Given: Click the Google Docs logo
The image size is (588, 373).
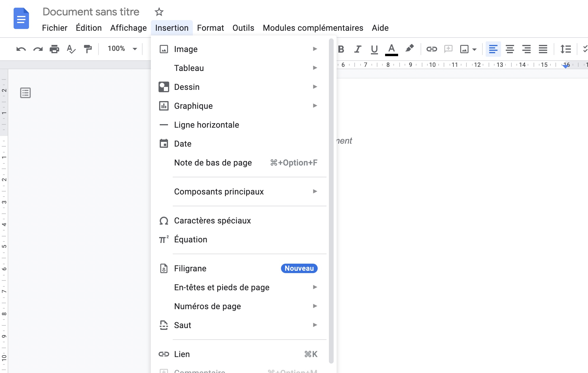Looking at the screenshot, I should pos(21,18).
